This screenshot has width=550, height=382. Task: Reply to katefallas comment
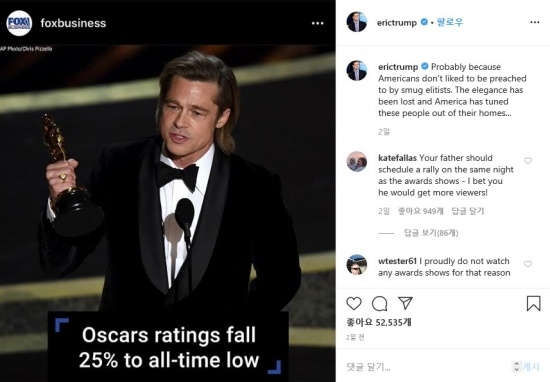[468, 211]
